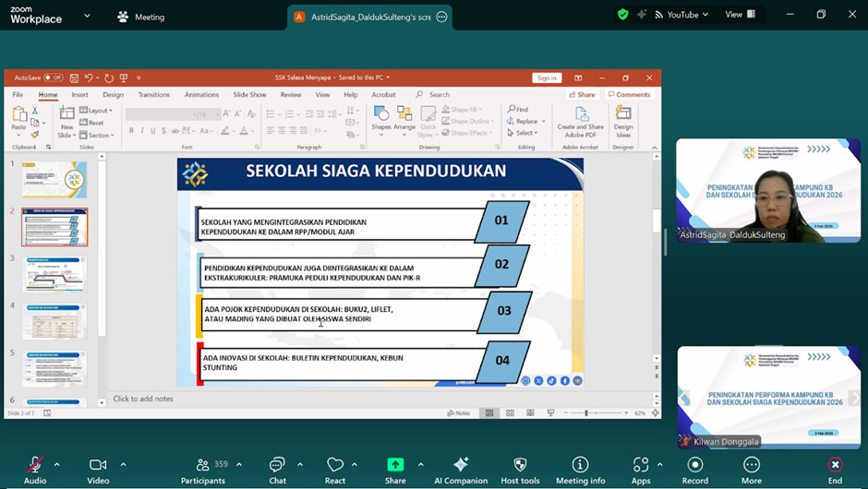The width and height of the screenshot is (868, 489).
Task: Adjust the PowerPoint zoom slider
Action: (x=586, y=413)
